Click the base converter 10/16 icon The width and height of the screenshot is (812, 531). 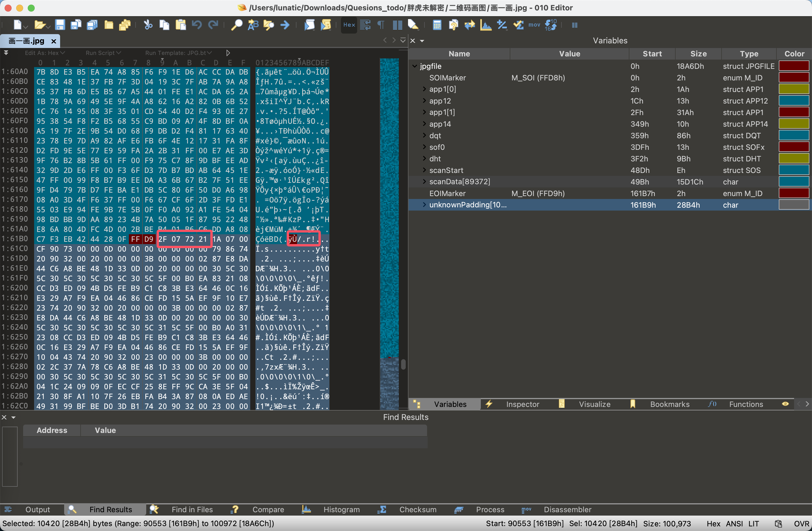coord(551,25)
